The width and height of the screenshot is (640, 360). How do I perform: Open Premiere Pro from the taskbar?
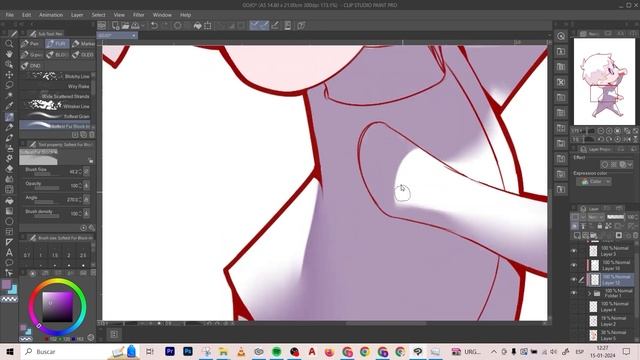tap(170, 351)
